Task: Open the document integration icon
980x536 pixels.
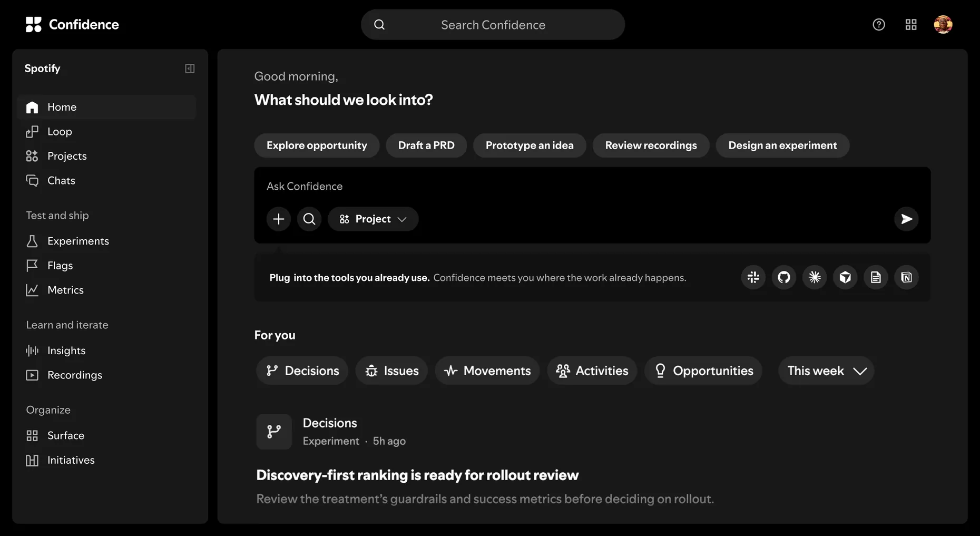Action: [876, 277]
